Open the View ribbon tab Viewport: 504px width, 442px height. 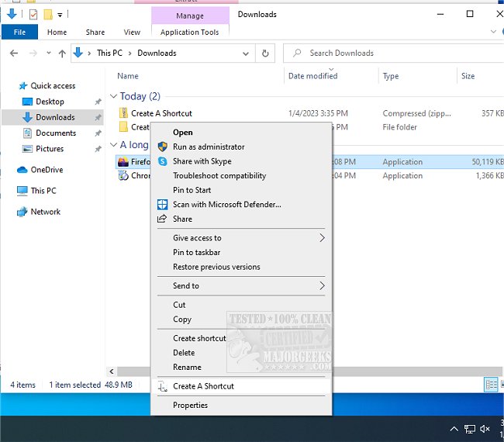(x=132, y=33)
